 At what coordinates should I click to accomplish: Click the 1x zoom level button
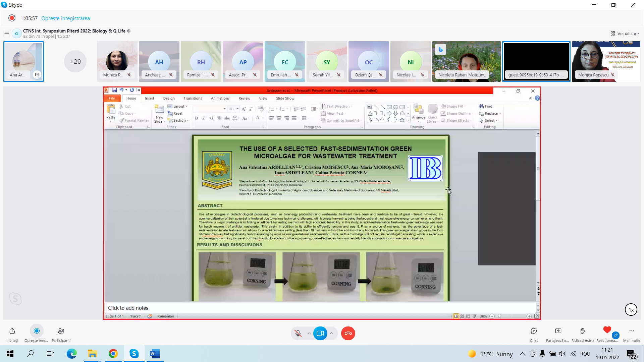(631, 310)
